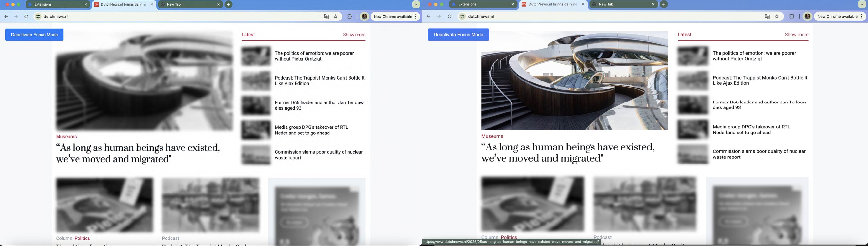Image resolution: width=868 pixels, height=246 pixels.
Task: Open a new tab with the plus icon in the left window
Action: point(229,4)
